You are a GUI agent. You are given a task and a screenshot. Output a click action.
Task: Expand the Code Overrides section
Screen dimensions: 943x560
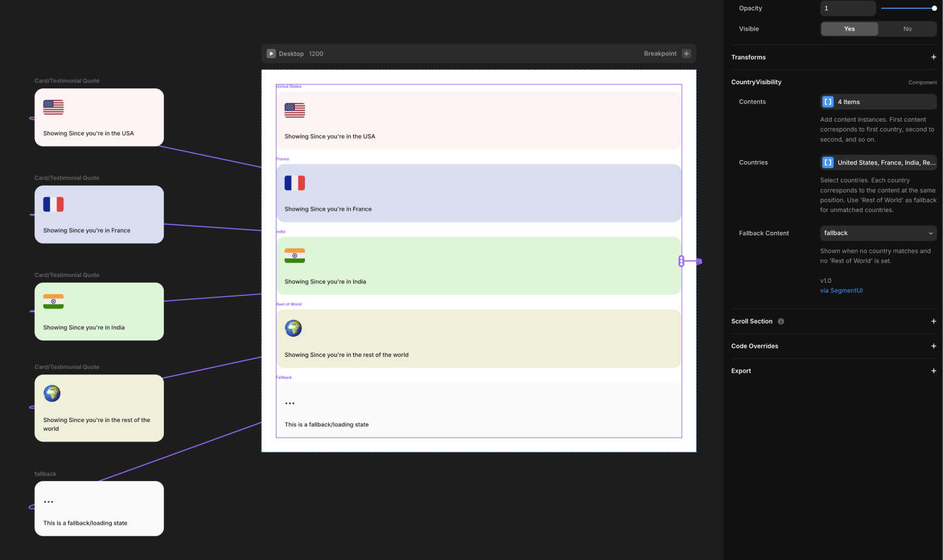933,346
